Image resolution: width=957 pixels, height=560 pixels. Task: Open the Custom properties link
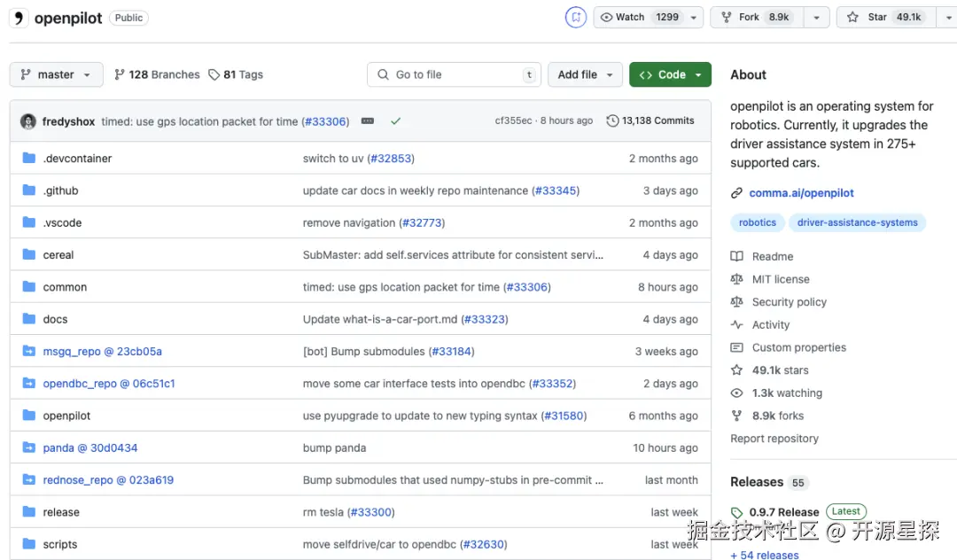coord(799,347)
